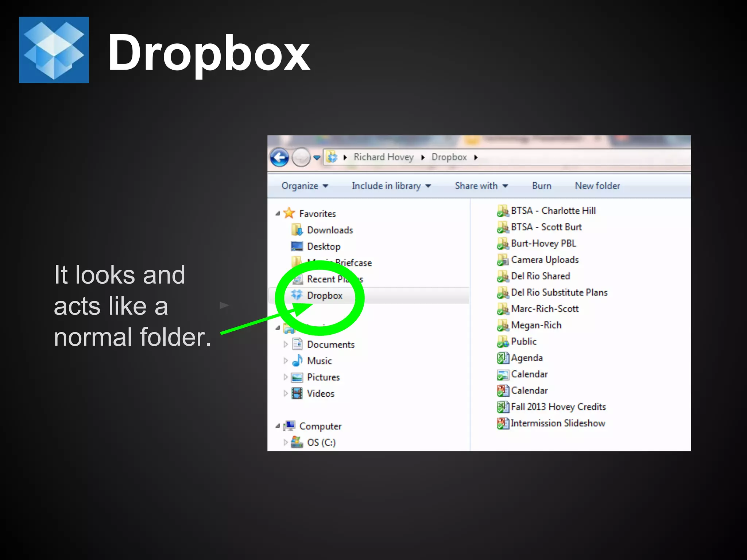The width and height of the screenshot is (747, 560).
Task: Select the Megan-Rich folder icon
Action: [503, 325]
